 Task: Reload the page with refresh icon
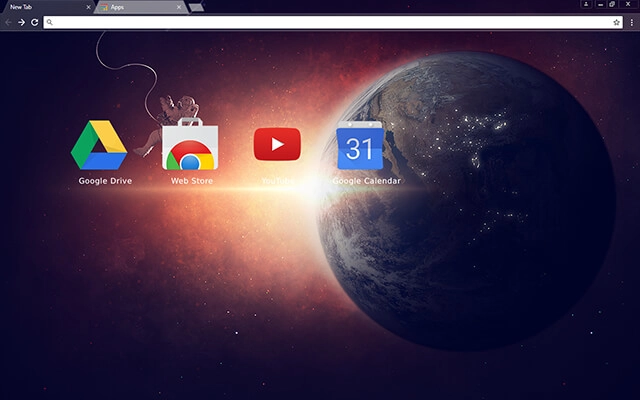[x=35, y=22]
